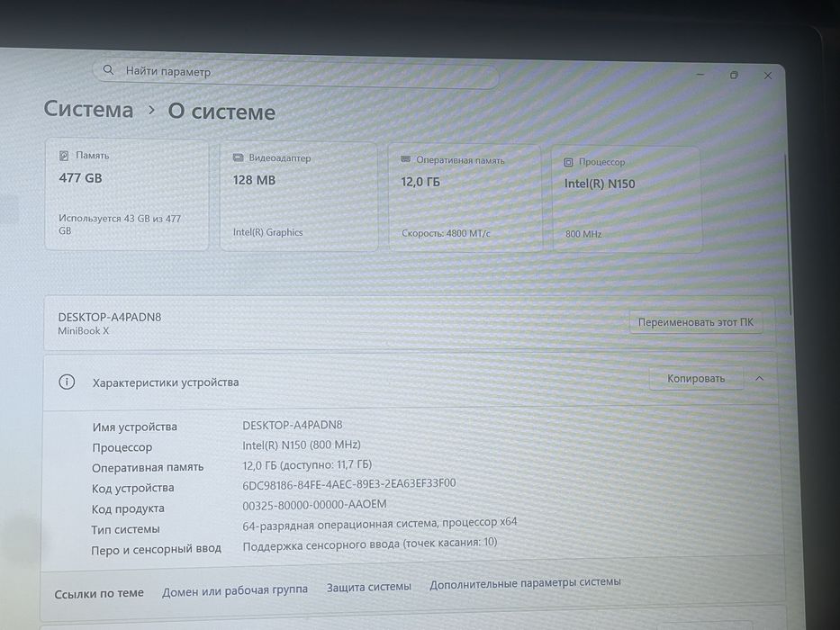This screenshot has height=630, width=840.
Task: Open 'Дополнительные параметры системы' link
Action: (525, 582)
